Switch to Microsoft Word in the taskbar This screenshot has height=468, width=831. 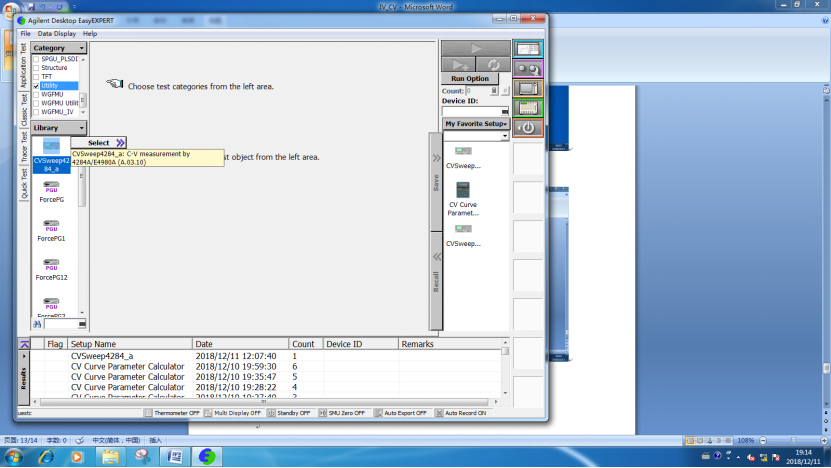point(175,456)
